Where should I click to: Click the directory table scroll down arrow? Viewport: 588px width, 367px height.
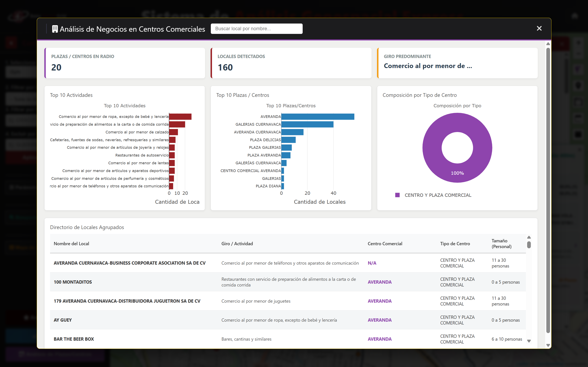click(529, 341)
